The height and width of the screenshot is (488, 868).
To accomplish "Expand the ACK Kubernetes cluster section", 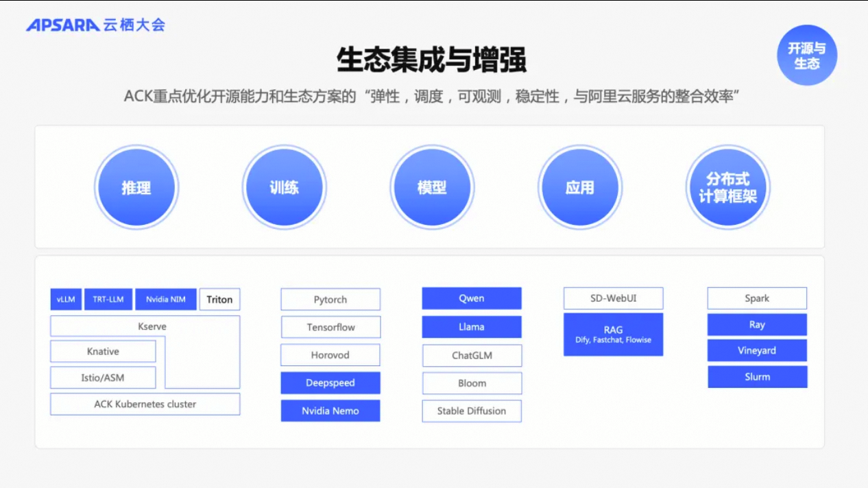I will pos(145,404).
